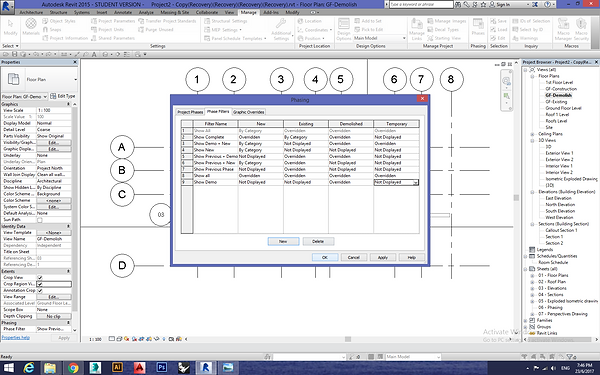Click Purge Unused
The height and width of the screenshot is (375, 600).
click(156, 29)
